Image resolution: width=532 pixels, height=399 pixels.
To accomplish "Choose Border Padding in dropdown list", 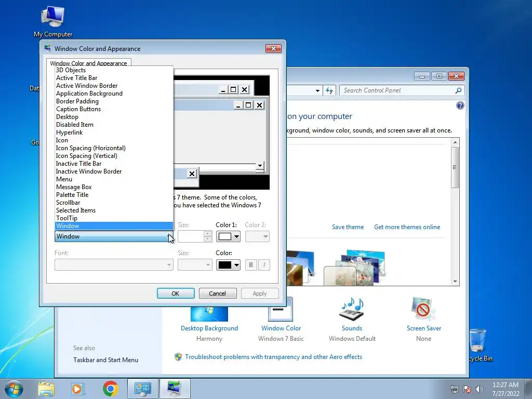I will tap(114, 101).
